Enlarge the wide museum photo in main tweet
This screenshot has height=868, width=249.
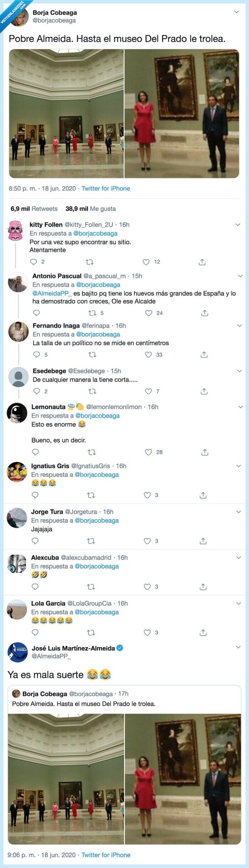pyautogui.click(x=66, y=114)
